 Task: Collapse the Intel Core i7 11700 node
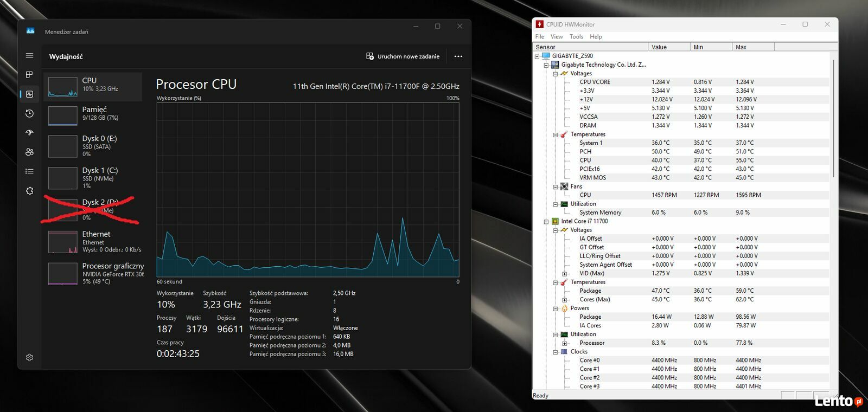546,222
